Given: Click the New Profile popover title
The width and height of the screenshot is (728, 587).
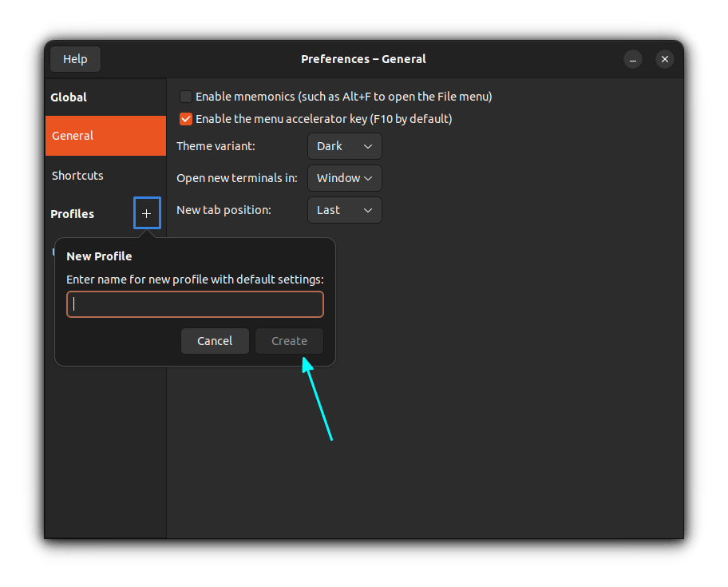Looking at the screenshot, I should [x=99, y=256].
